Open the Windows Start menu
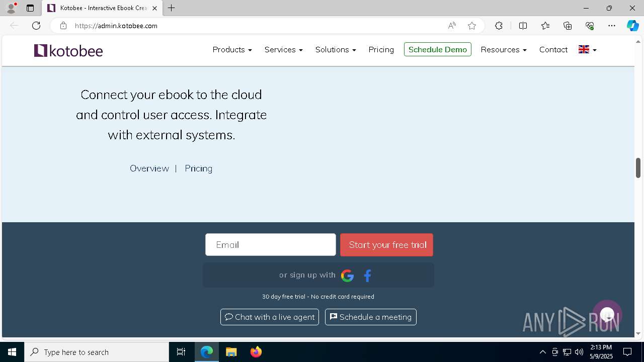Image resolution: width=644 pixels, height=362 pixels. coord(12,352)
